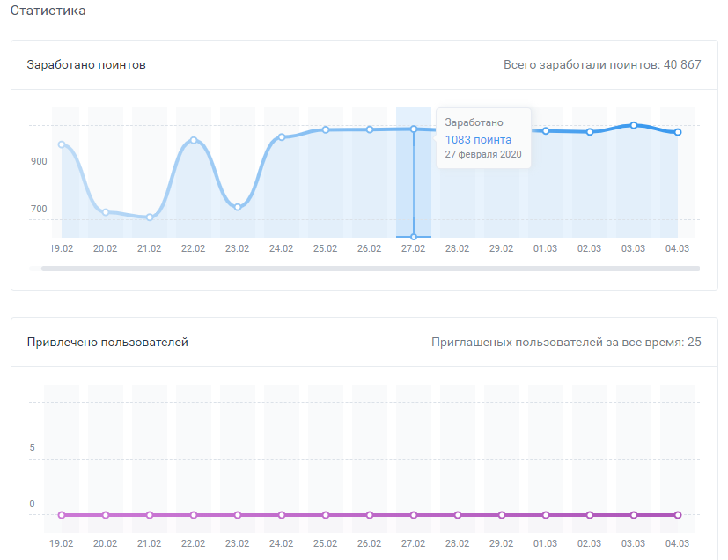
Task: Select the 01.03 point on the users chart
Action: tap(546, 515)
